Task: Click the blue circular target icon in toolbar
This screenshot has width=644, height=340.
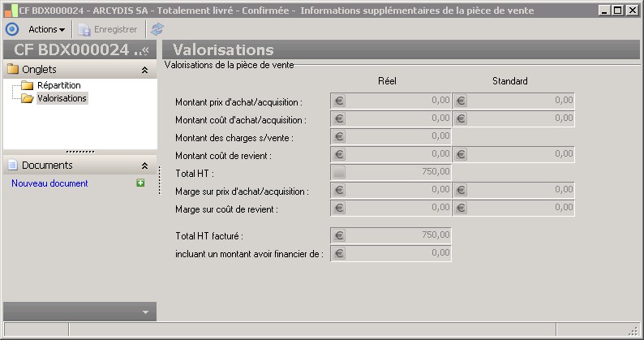Action: pyautogui.click(x=12, y=29)
